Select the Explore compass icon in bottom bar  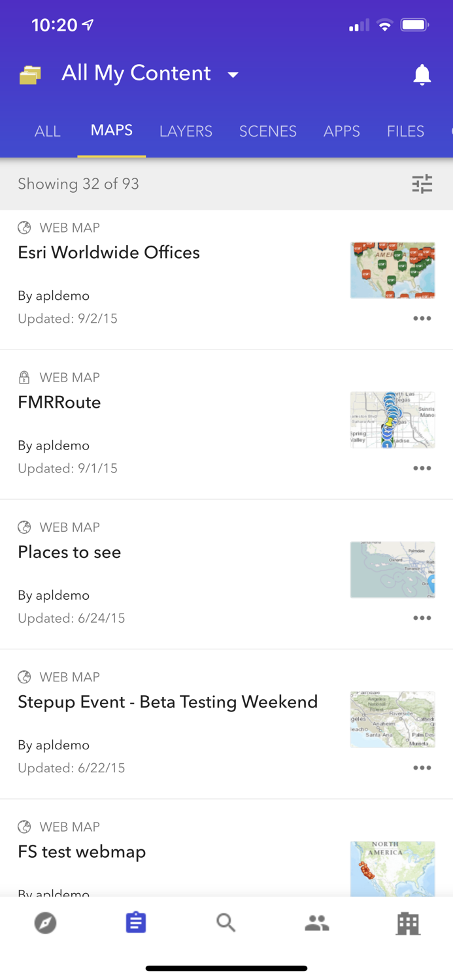[x=45, y=923]
